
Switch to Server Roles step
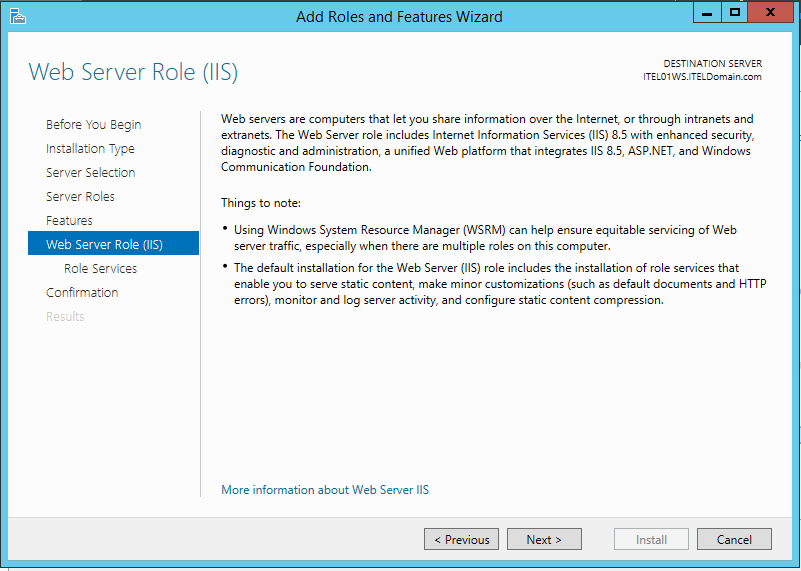[x=80, y=197]
